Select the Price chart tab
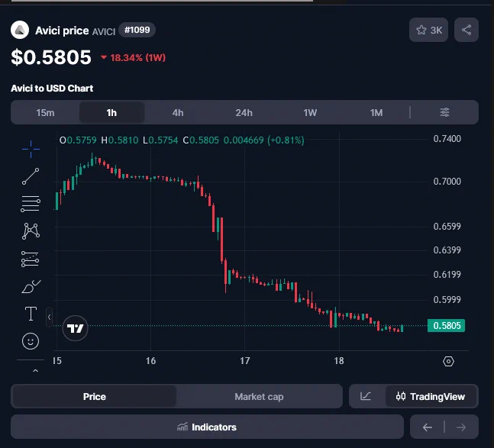The image size is (494, 448). click(94, 396)
